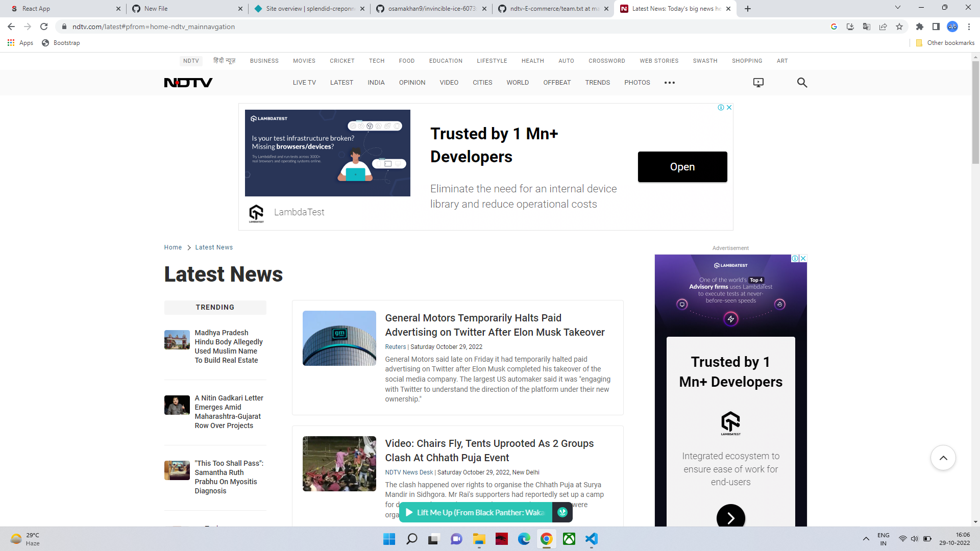Open the Chrome three-dot menu
980x551 pixels.
pos(969,27)
